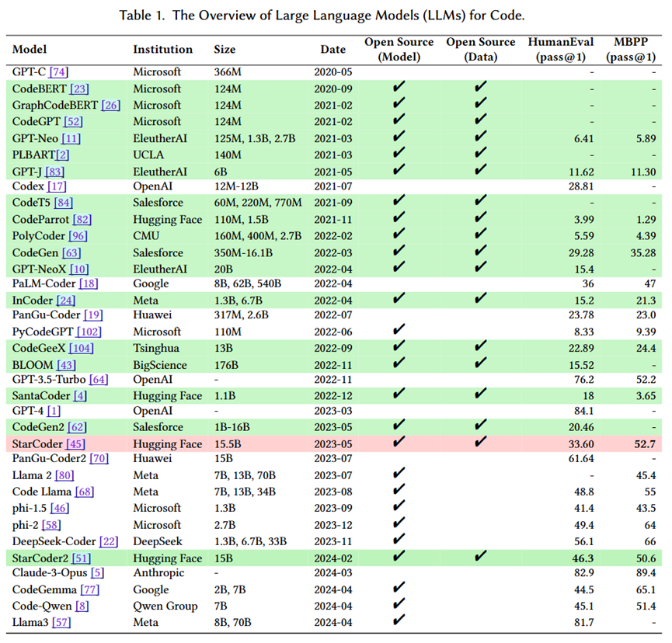Click CodeGen citation [63]
672x643 pixels.
[x=71, y=252]
